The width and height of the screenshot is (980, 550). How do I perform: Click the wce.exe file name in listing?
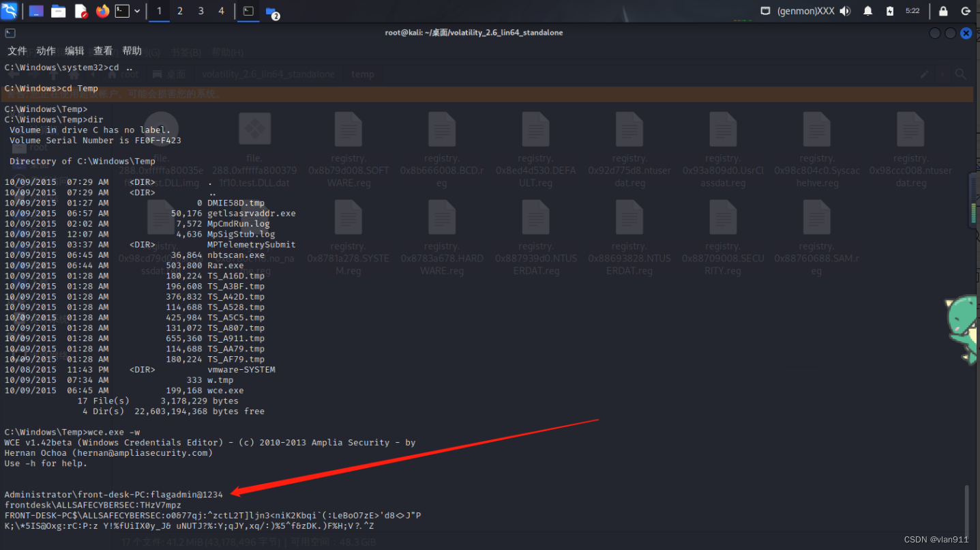pos(226,390)
